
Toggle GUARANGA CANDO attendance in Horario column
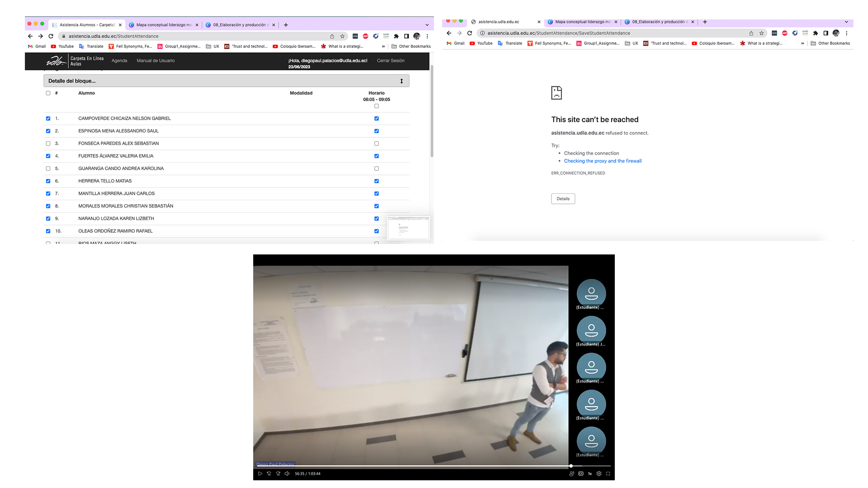(x=377, y=169)
